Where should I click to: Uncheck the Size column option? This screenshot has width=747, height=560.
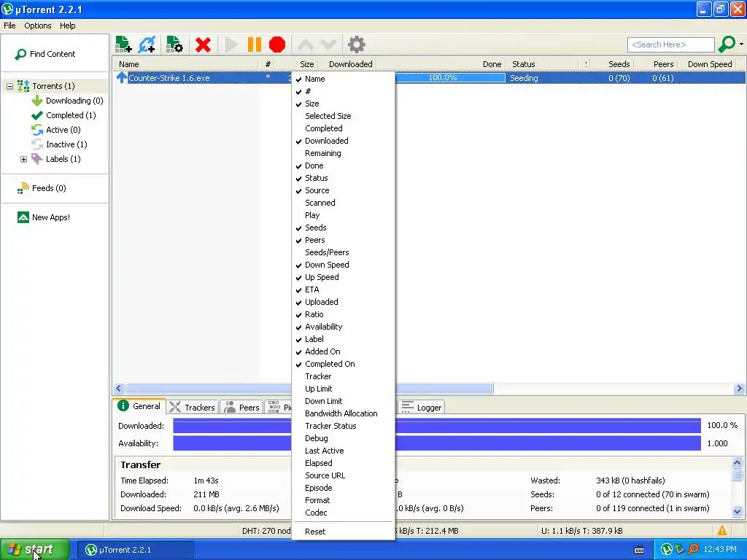tap(343, 104)
